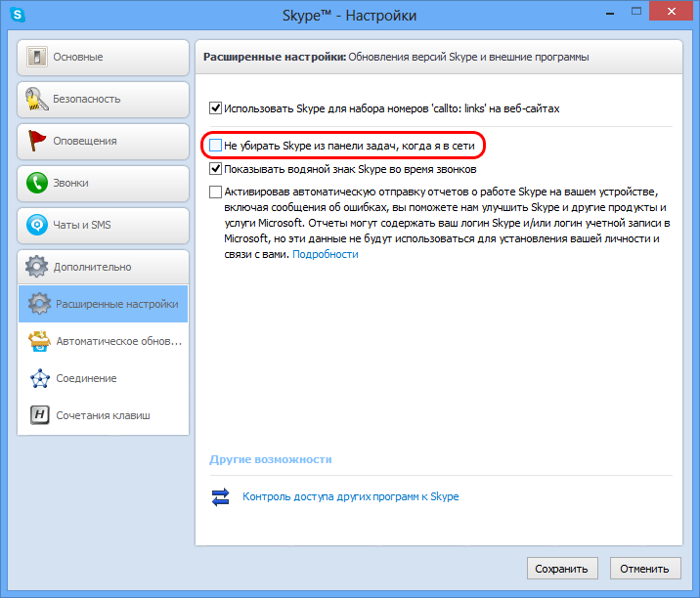Click the update box icon beside Автоматическое обновление
Screen dimensions: 700x598
pyautogui.click(x=39, y=341)
